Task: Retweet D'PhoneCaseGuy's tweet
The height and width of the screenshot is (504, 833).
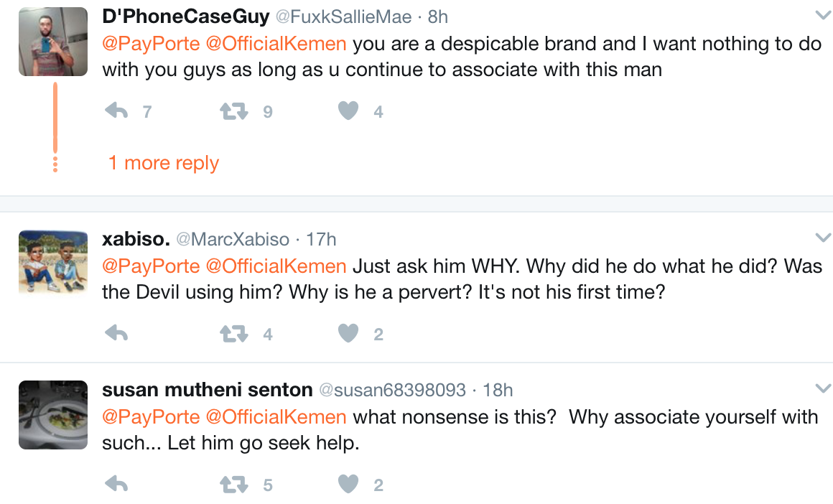Action: [233, 111]
